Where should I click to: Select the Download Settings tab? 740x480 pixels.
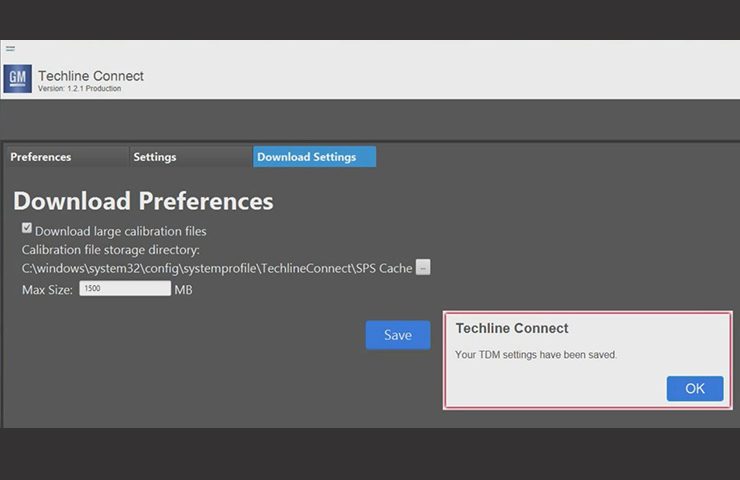pos(314,157)
